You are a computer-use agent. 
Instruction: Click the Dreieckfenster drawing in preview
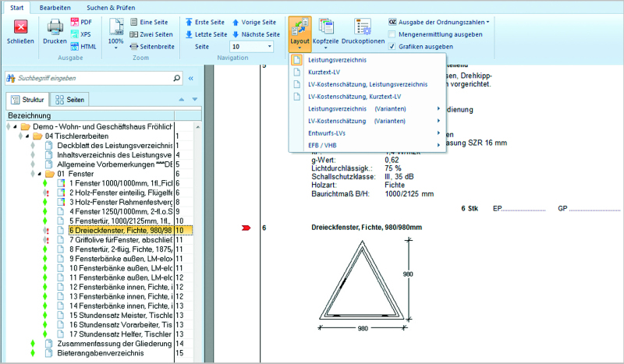click(362, 281)
